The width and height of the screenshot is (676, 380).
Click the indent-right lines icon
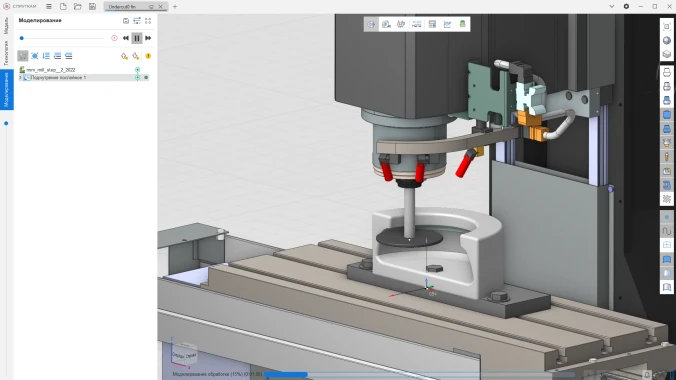tap(69, 56)
